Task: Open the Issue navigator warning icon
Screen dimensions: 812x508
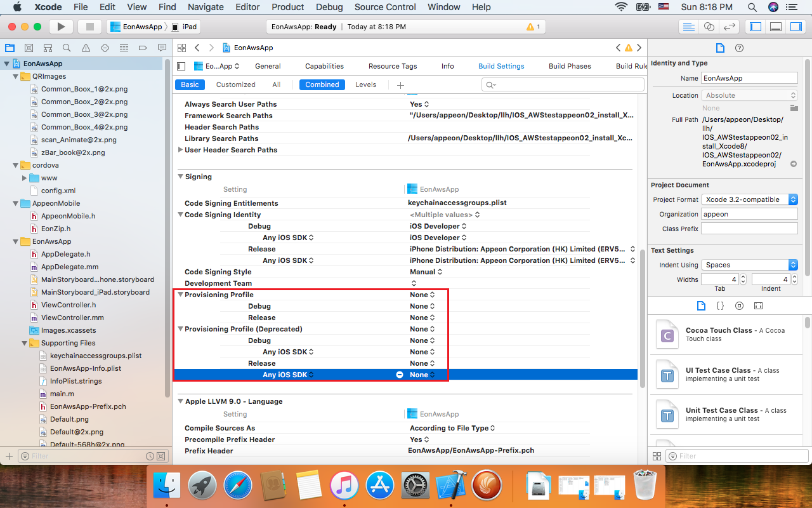Action: [x=86, y=48]
